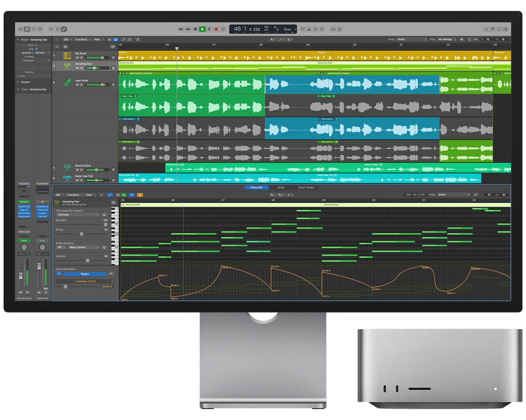Mute the Lead Vocal track
The height and width of the screenshot is (420, 526).
[77, 85]
